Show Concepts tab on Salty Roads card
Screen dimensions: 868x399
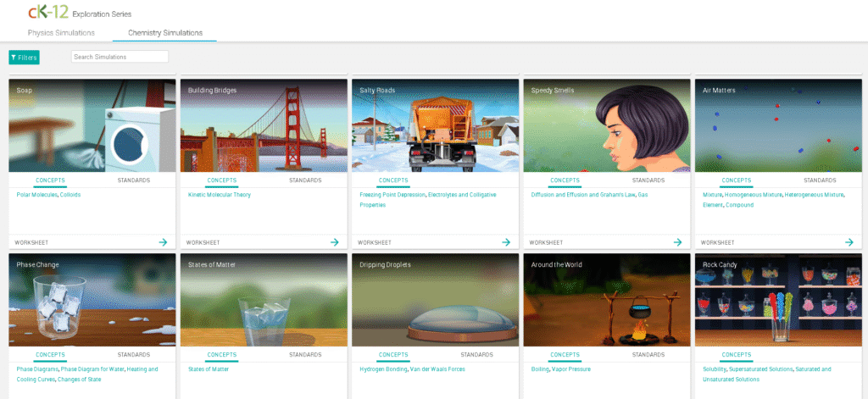393,180
